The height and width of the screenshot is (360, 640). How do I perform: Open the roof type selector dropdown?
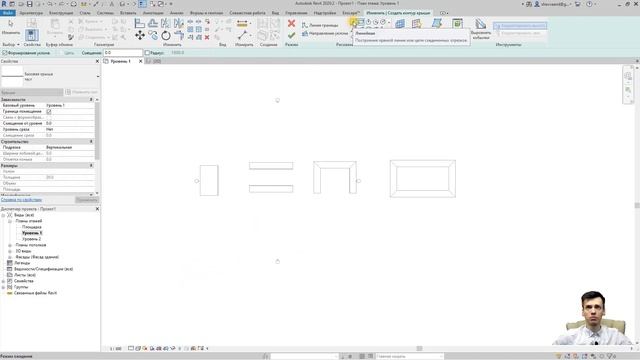pyautogui.click(x=98, y=76)
